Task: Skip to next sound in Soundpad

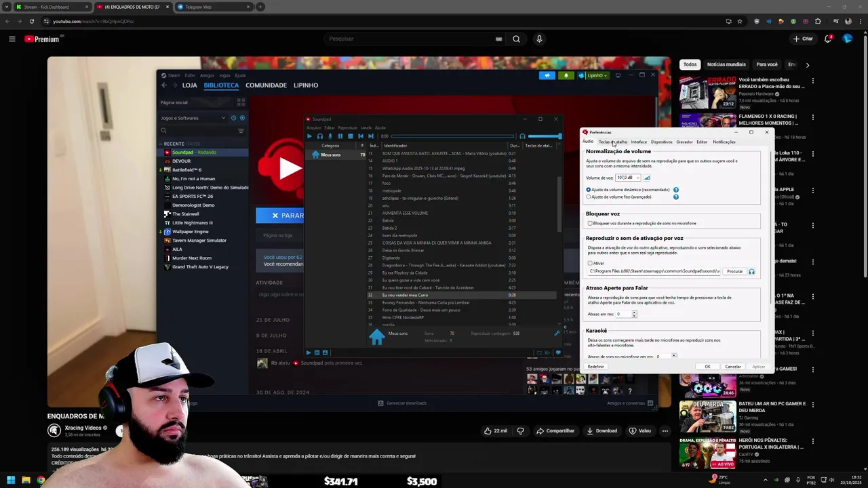Action: pos(371,136)
